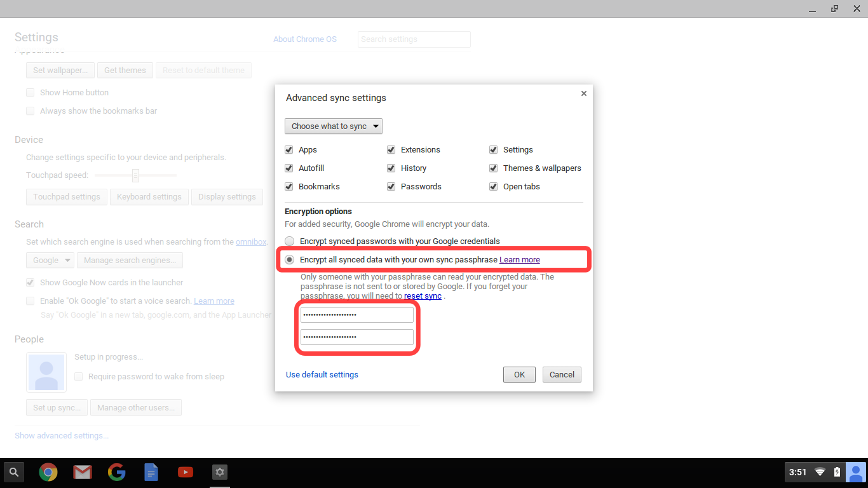Click the first passphrase input field
Viewport: 868px width, 488px height.
pos(356,315)
